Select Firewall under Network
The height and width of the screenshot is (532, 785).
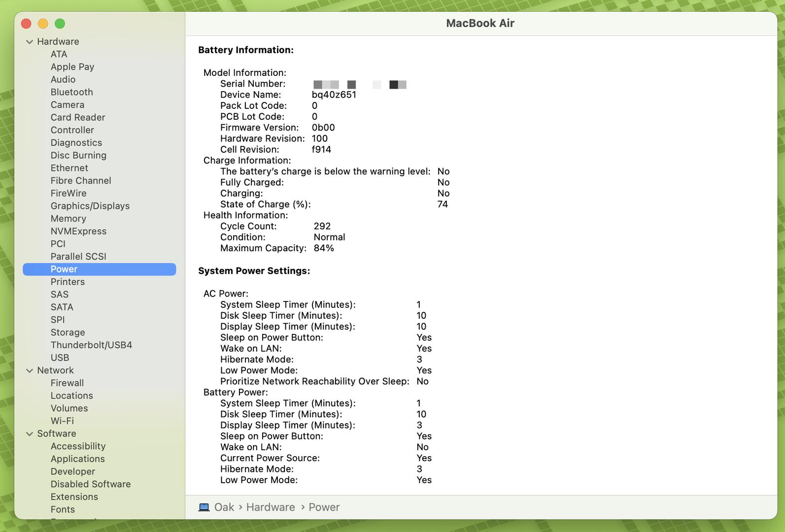click(x=67, y=383)
